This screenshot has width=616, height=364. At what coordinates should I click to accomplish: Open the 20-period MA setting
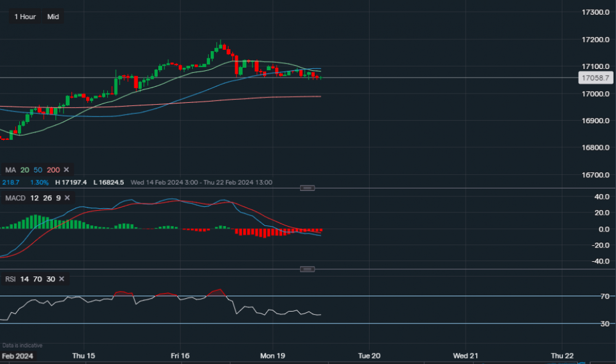[25, 169]
